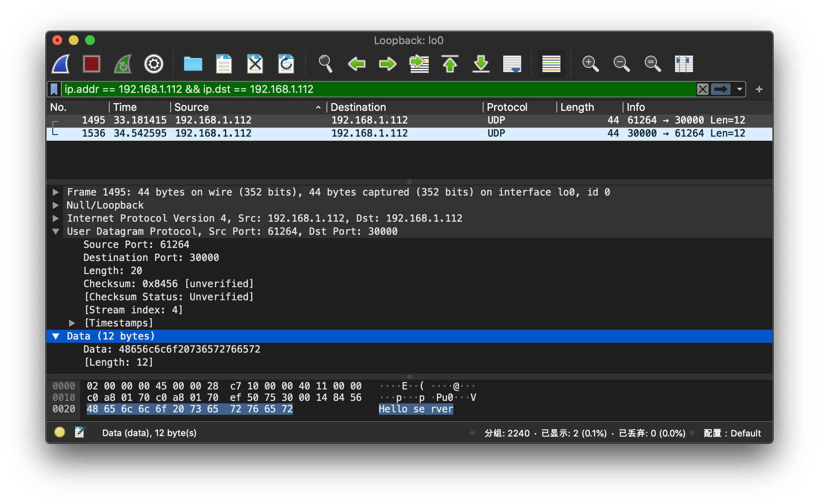819x504 pixels.
Task: Fit packet list columns to contents
Action: tap(684, 64)
